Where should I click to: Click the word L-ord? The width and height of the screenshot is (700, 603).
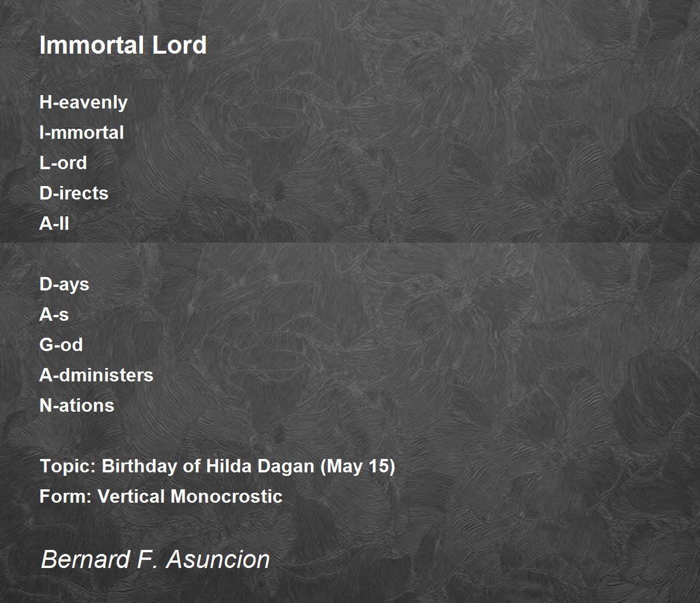tap(63, 163)
